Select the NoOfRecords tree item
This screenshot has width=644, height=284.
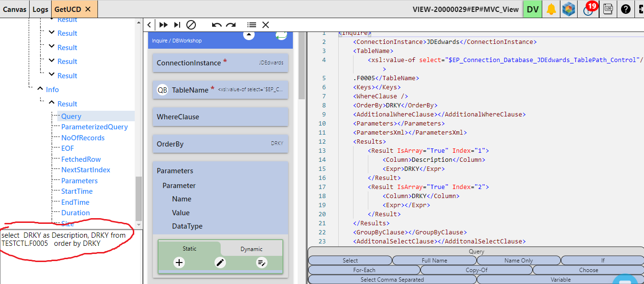(x=83, y=137)
